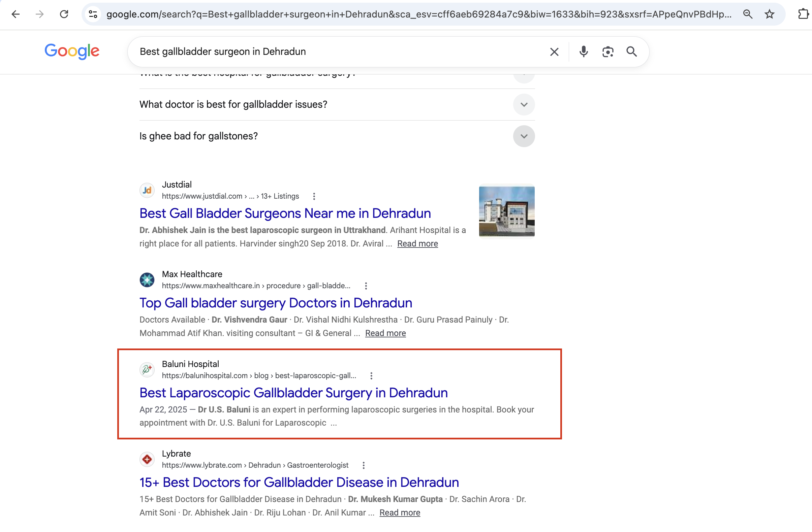Screen dimensions: 812x532
Task: Click the maxhealthcare.in URL breadcrumb
Action: pyautogui.click(x=256, y=286)
